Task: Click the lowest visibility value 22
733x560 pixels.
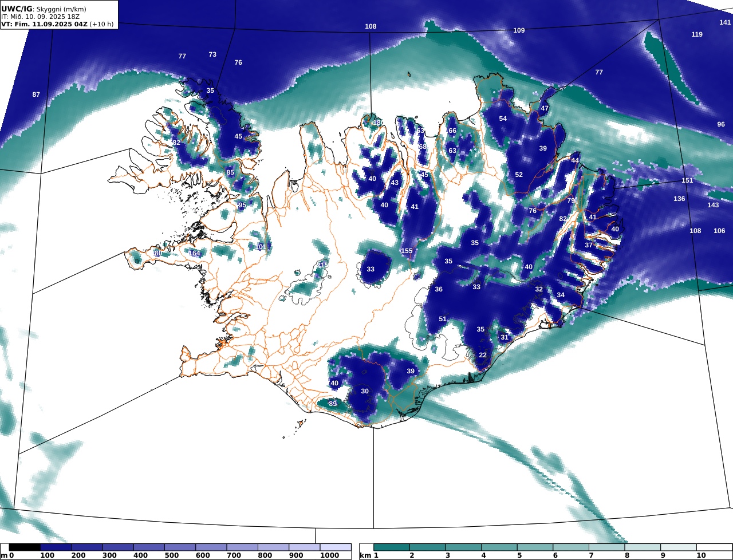Action: click(483, 355)
